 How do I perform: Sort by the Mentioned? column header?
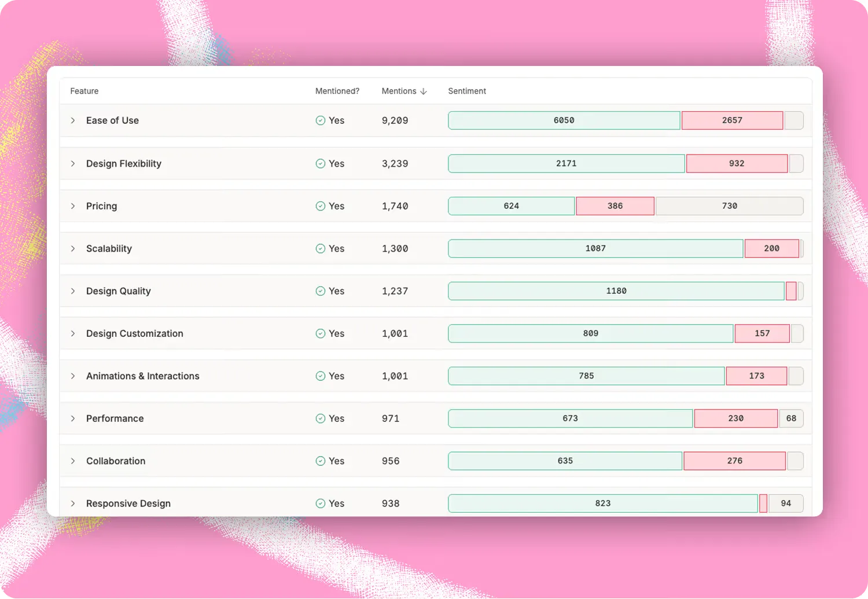337,91
